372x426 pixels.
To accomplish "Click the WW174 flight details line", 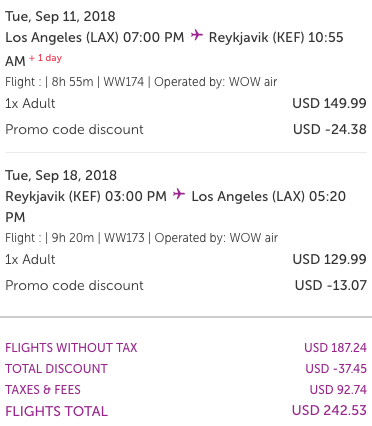I will tap(141, 82).
